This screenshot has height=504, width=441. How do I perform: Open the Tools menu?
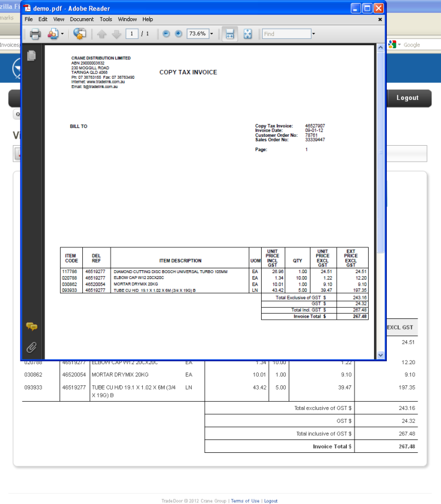click(106, 19)
